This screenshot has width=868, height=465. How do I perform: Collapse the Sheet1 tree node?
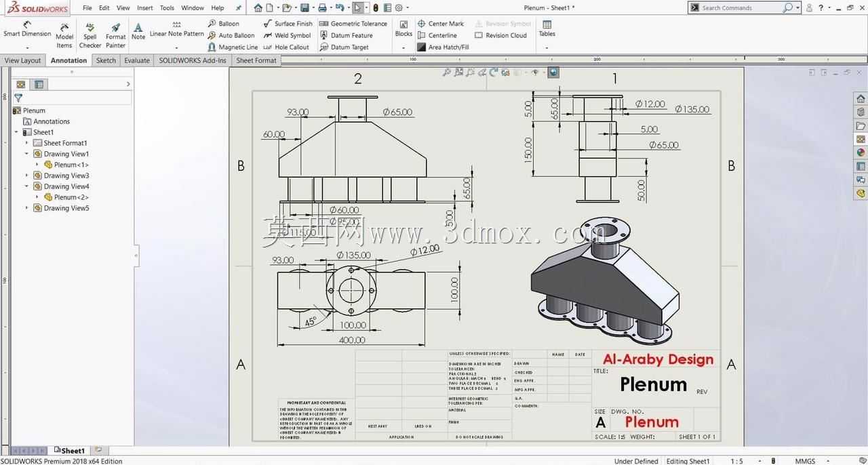[16, 132]
